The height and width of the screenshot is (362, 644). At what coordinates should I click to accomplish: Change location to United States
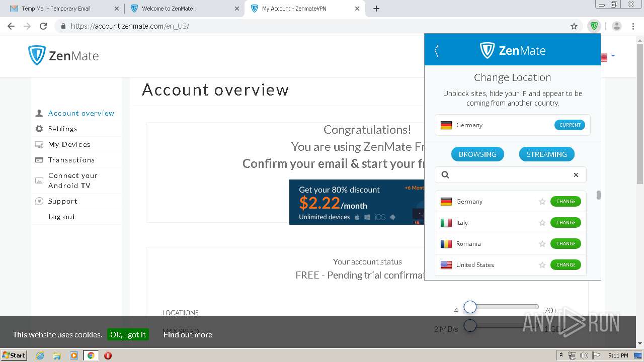pos(566,265)
